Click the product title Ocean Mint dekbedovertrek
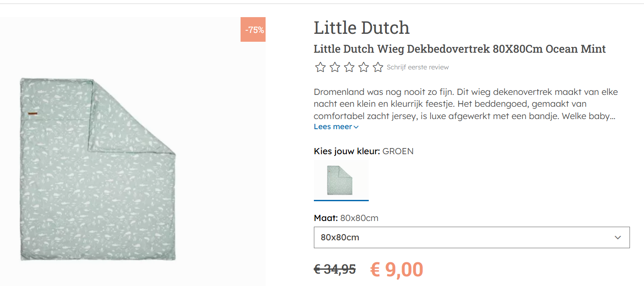This screenshot has width=644, height=286. click(459, 49)
